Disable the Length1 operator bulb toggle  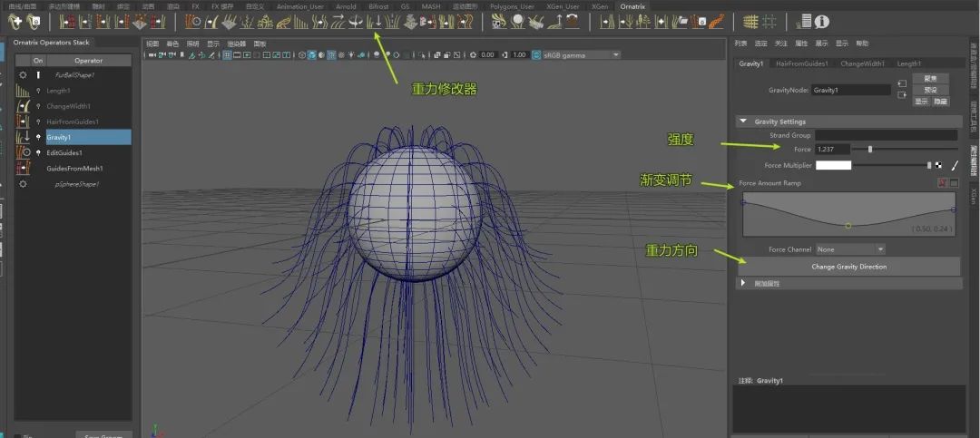pos(38,91)
